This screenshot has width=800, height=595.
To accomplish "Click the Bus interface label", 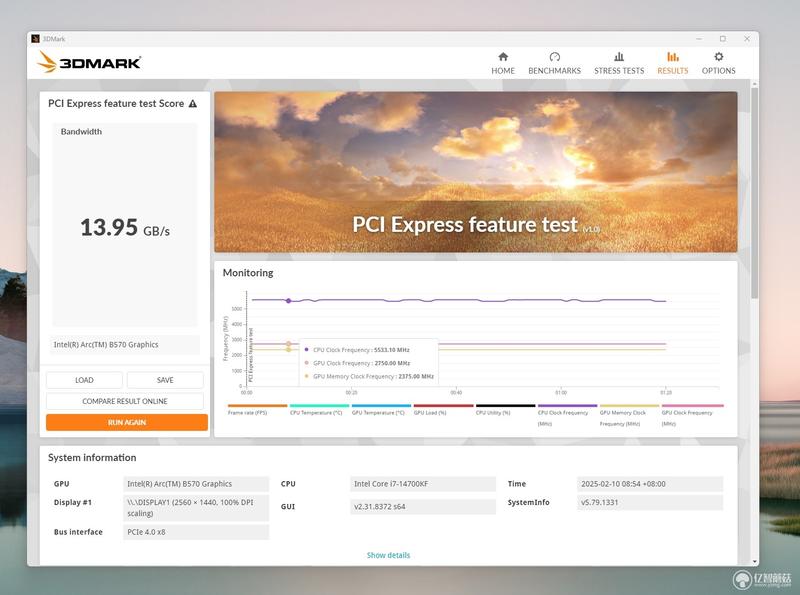I will pos(78,532).
